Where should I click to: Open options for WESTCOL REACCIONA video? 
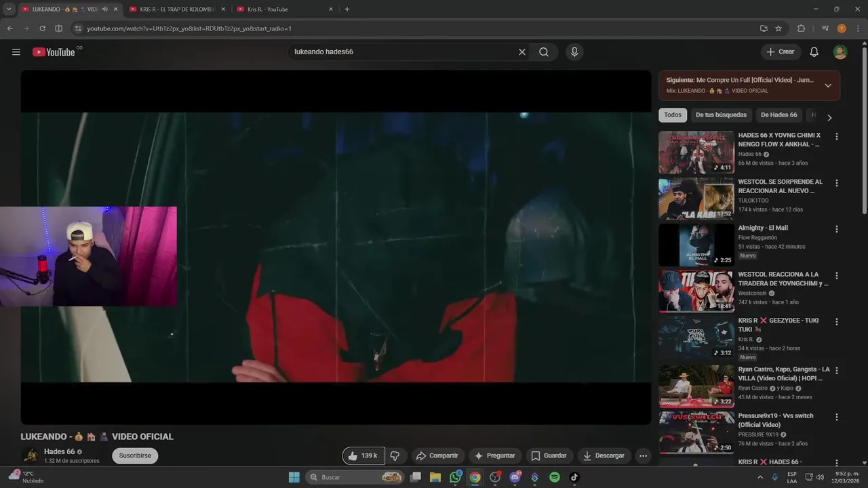point(836,276)
